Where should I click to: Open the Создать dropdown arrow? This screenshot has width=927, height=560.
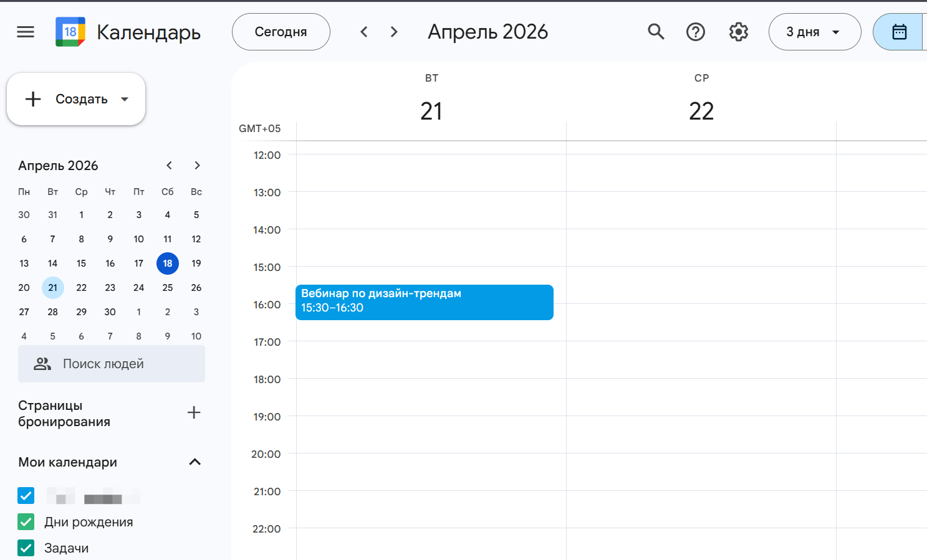pyautogui.click(x=125, y=99)
